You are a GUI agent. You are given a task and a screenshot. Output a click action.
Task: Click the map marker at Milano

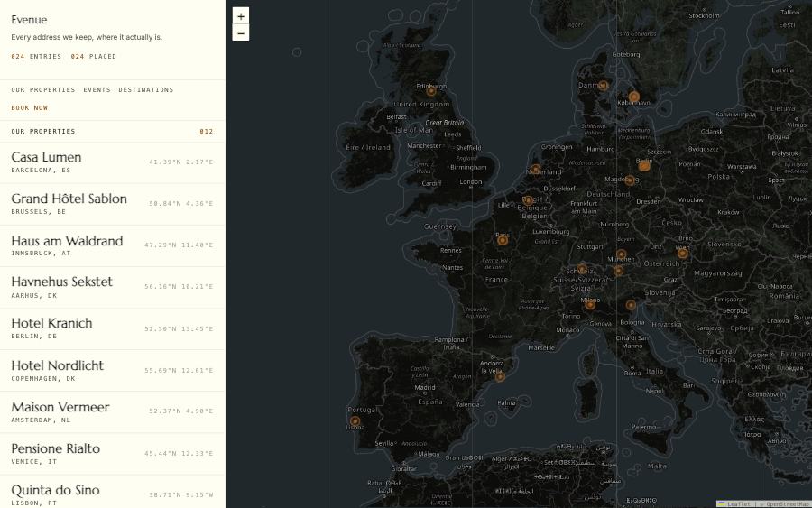pyautogui.click(x=590, y=305)
